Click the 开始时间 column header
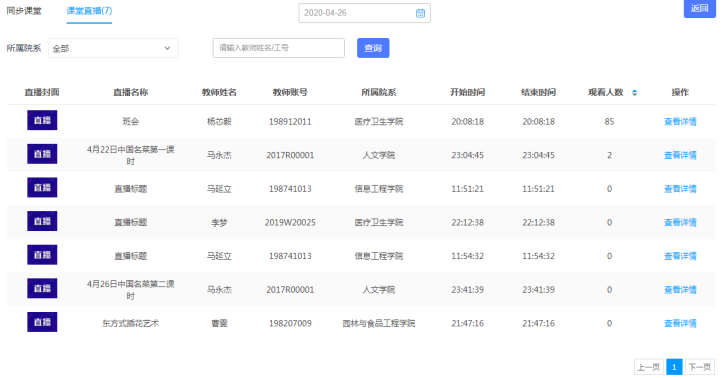 click(x=468, y=92)
